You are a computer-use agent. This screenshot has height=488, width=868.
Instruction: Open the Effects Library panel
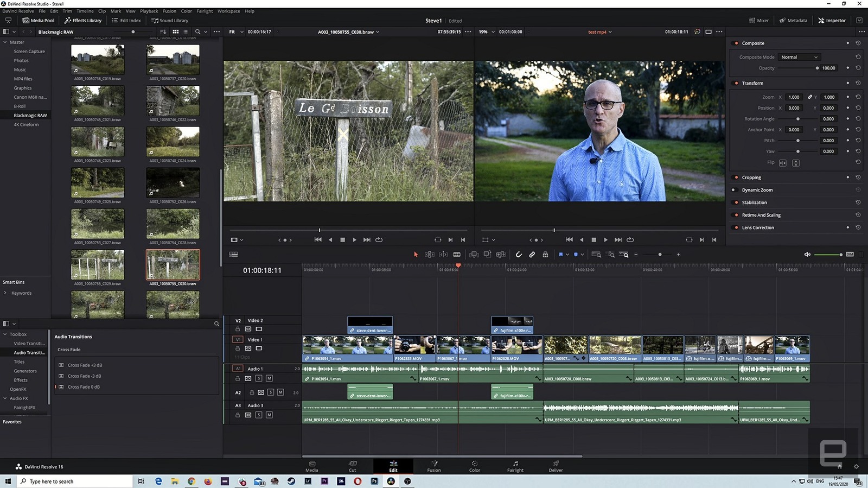coord(83,21)
